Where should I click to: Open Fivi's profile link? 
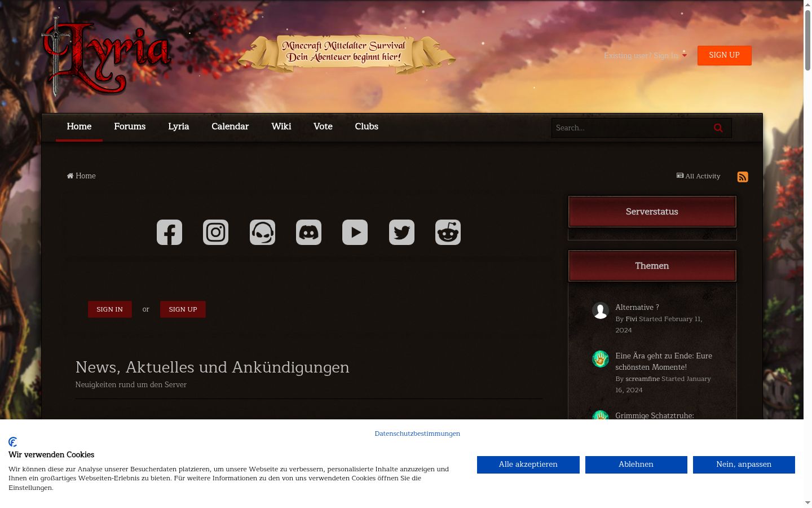pos(631,319)
